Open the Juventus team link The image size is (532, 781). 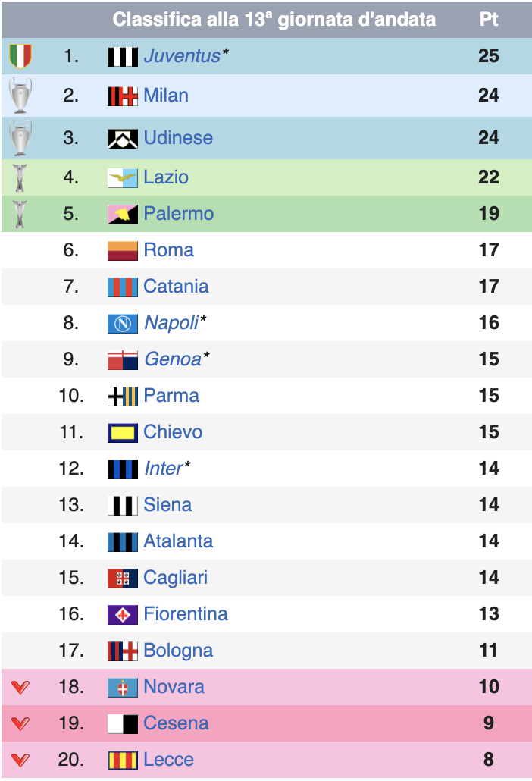click(x=182, y=56)
